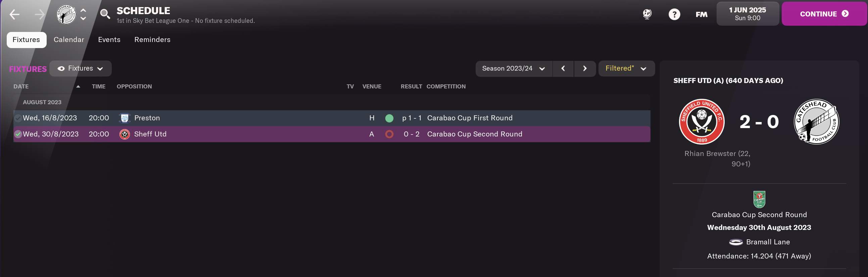Open the Gateshead club badge menu
Image resolution: width=868 pixels, height=277 pixels.
click(x=66, y=14)
